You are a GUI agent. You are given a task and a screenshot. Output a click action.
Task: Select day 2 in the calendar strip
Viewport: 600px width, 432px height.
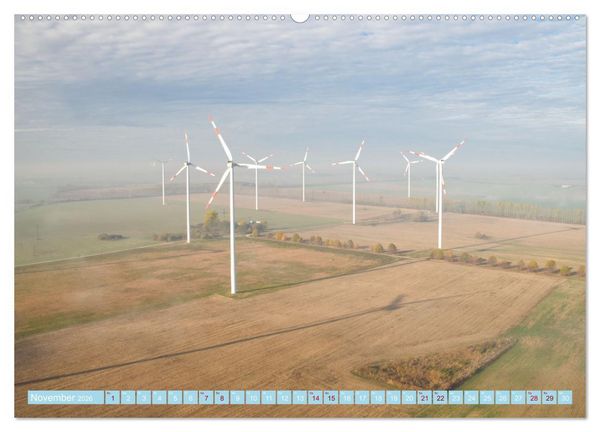[x=128, y=397]
